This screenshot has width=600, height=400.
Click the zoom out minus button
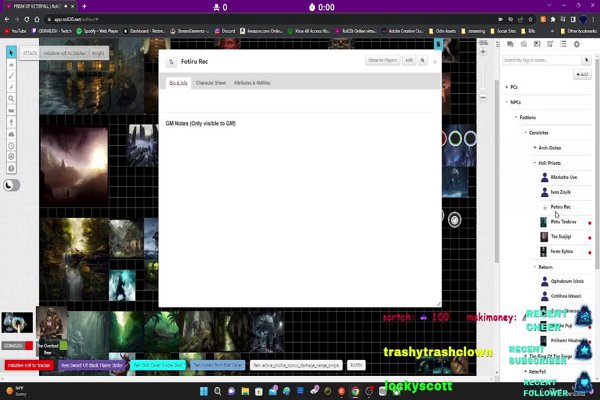[x=483, y=98]
